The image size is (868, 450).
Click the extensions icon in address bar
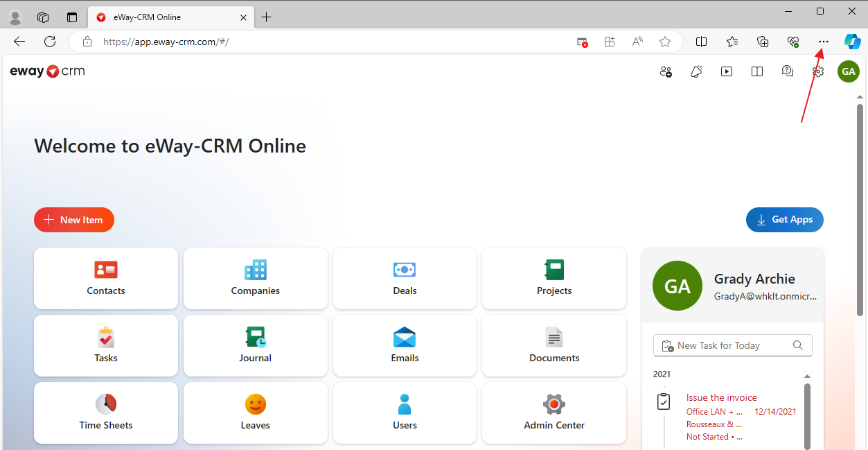tap(610, 42)
